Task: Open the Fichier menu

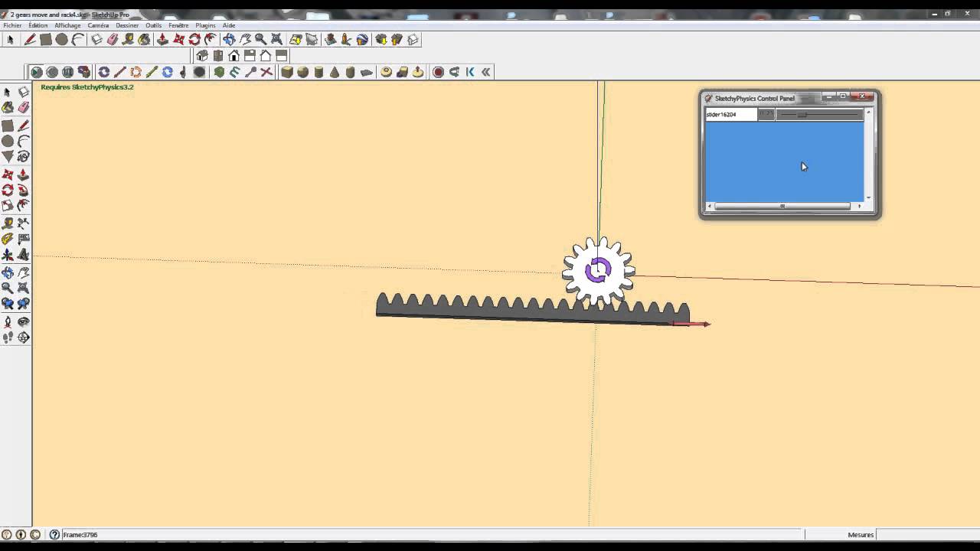Action: point(12,25)
